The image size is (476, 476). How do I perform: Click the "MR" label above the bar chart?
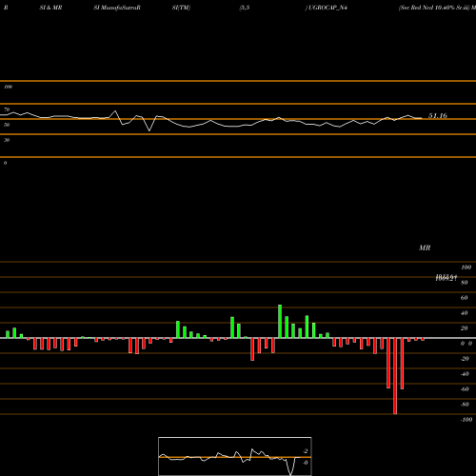425,248
